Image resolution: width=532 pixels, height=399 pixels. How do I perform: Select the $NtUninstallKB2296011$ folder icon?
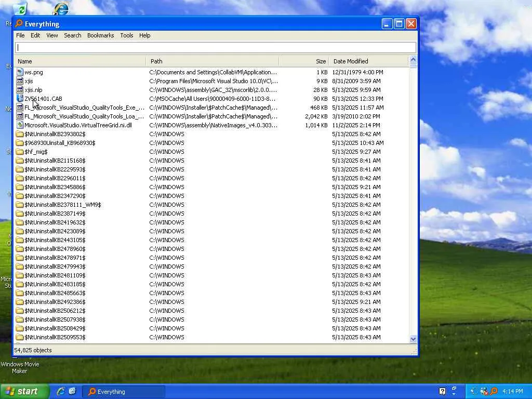tap(20, 178)
